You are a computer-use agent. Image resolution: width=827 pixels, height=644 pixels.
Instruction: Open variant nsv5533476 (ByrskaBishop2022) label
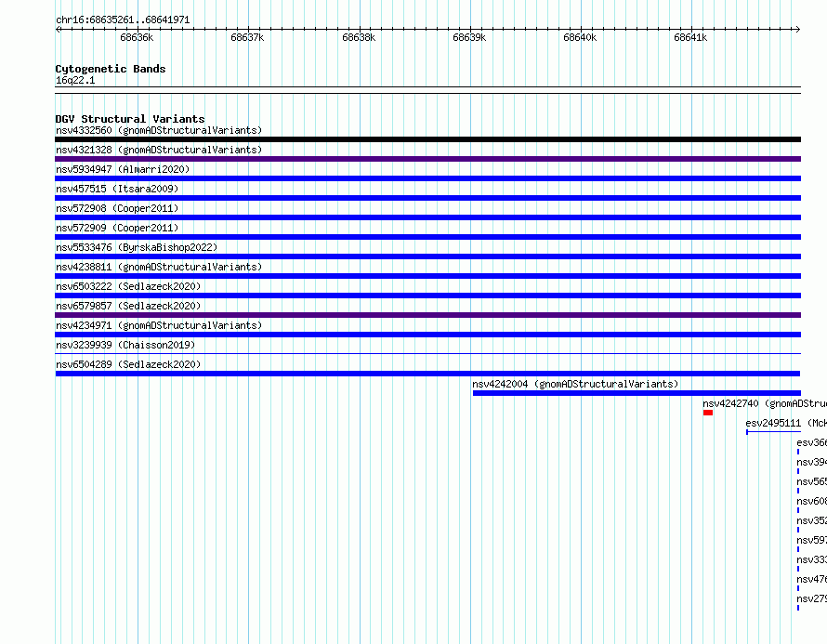pos(137,247)
